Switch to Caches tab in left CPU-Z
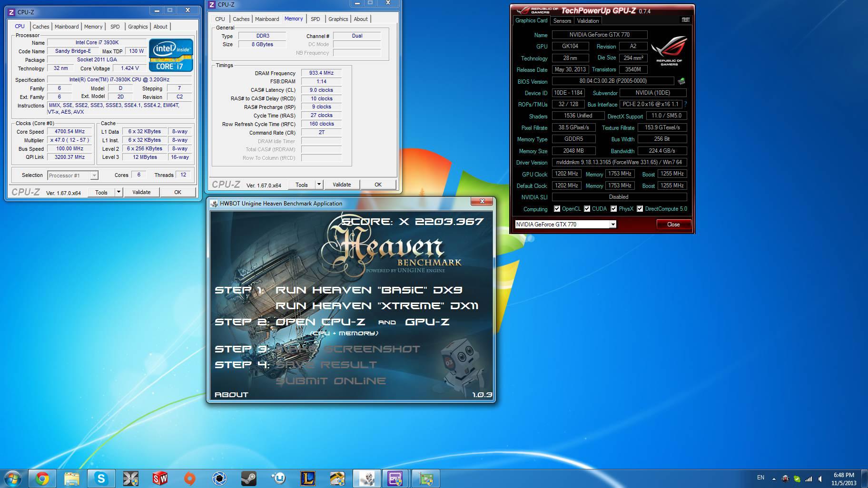This screenshot has width=868, height=488. coord(41,27)
